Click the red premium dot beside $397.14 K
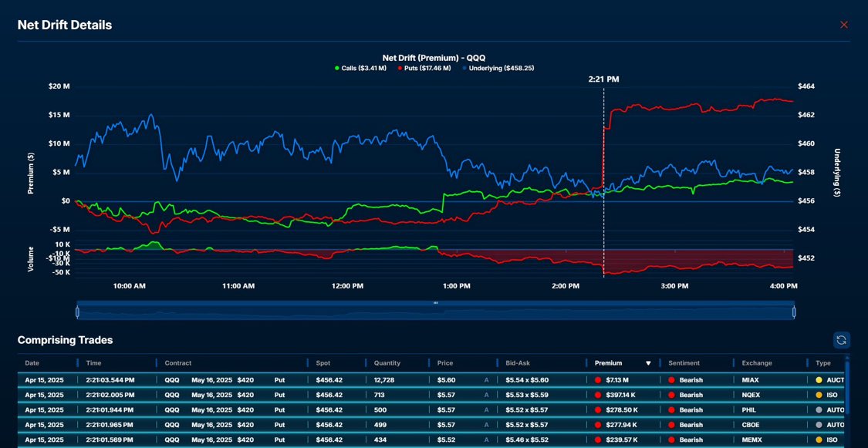This screenshot has height=448, width=868. (x=598, y=394)
